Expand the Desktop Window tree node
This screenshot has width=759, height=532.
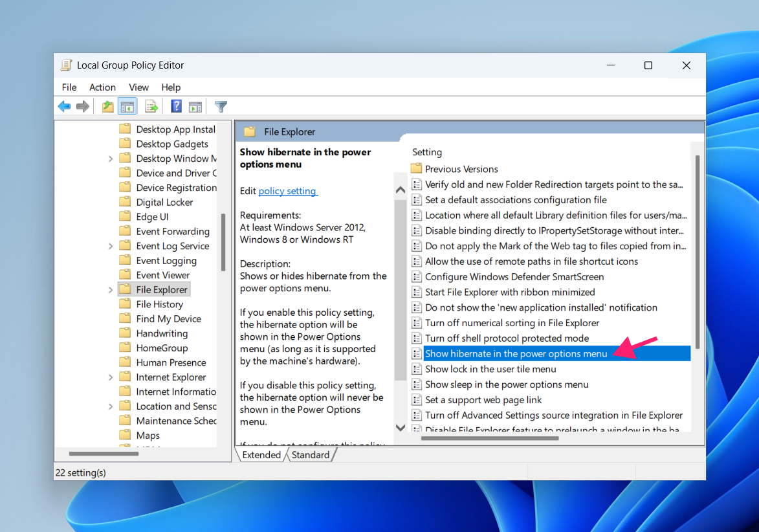(111, 159)
